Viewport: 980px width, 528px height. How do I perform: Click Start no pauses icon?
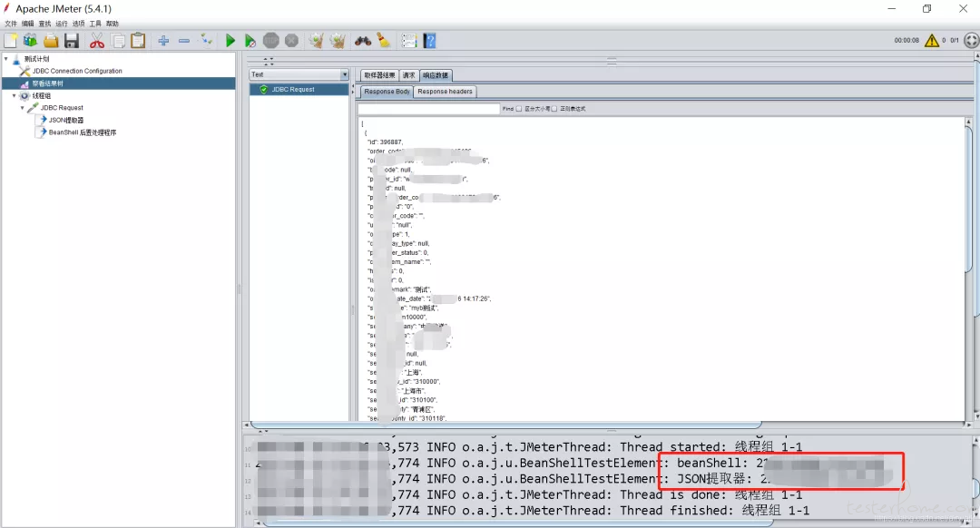[250, 41]
